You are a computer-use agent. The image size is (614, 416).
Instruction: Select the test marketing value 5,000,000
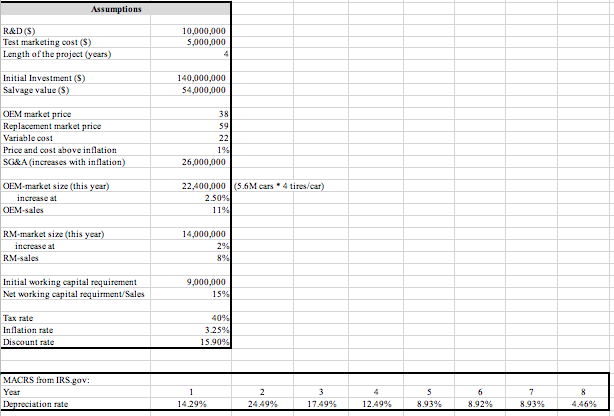191,42
